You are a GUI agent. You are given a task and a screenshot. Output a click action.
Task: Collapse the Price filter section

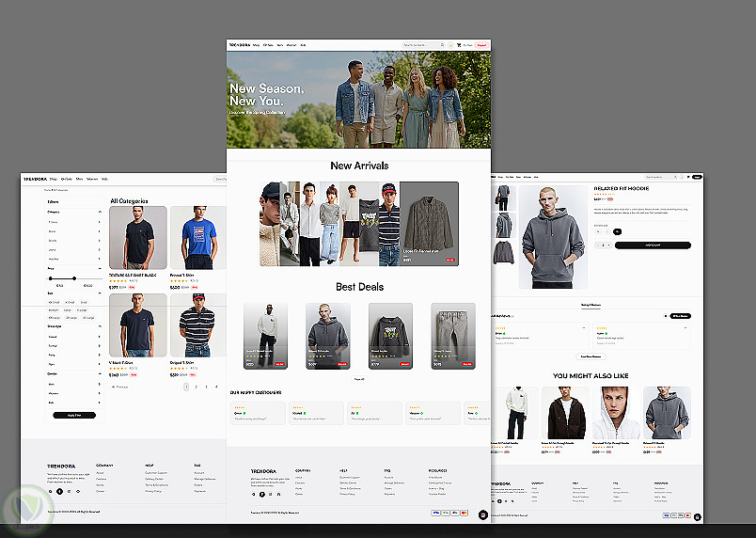pyautogui.click(x=100, y=268)
